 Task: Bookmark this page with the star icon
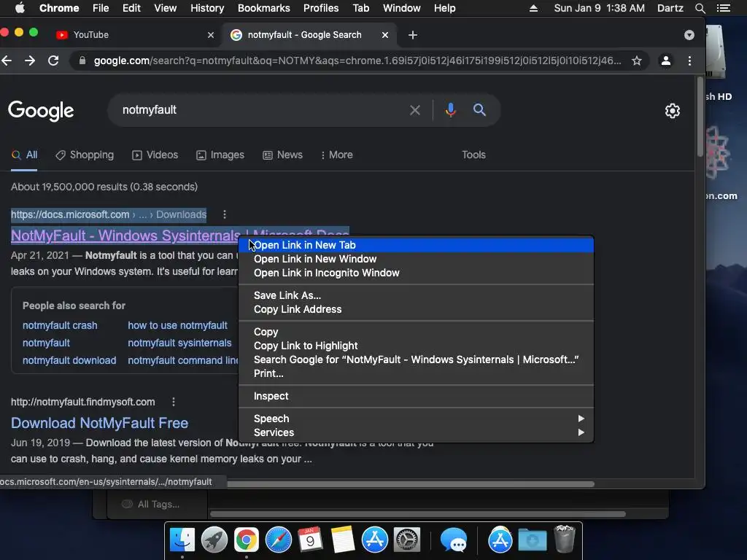636,61
